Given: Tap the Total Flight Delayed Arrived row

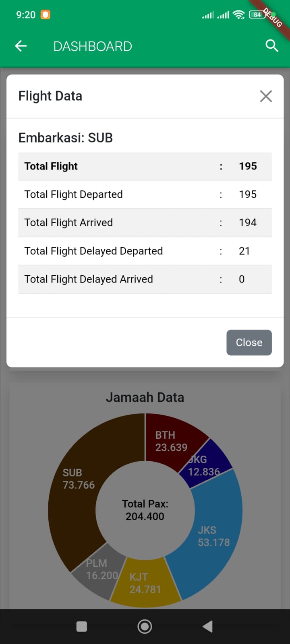Looking at the screenshot, I should (x=145, y=279).
